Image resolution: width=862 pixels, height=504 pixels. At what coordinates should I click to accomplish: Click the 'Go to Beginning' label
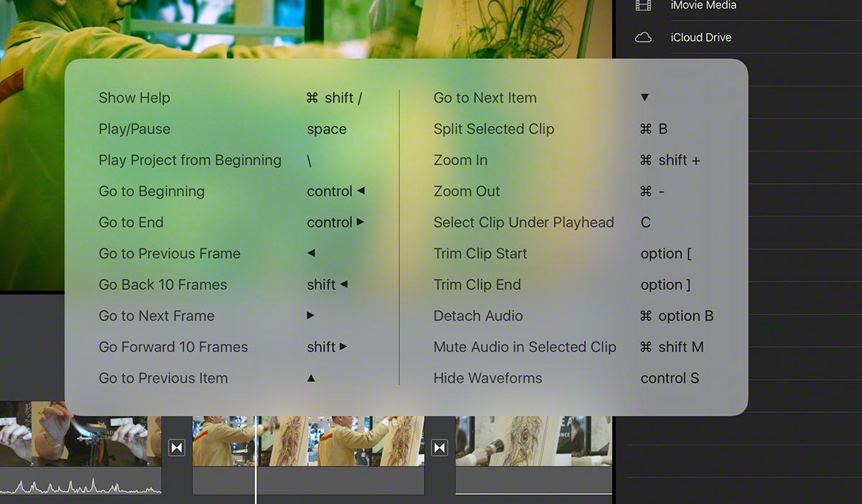tap(152, 192)
